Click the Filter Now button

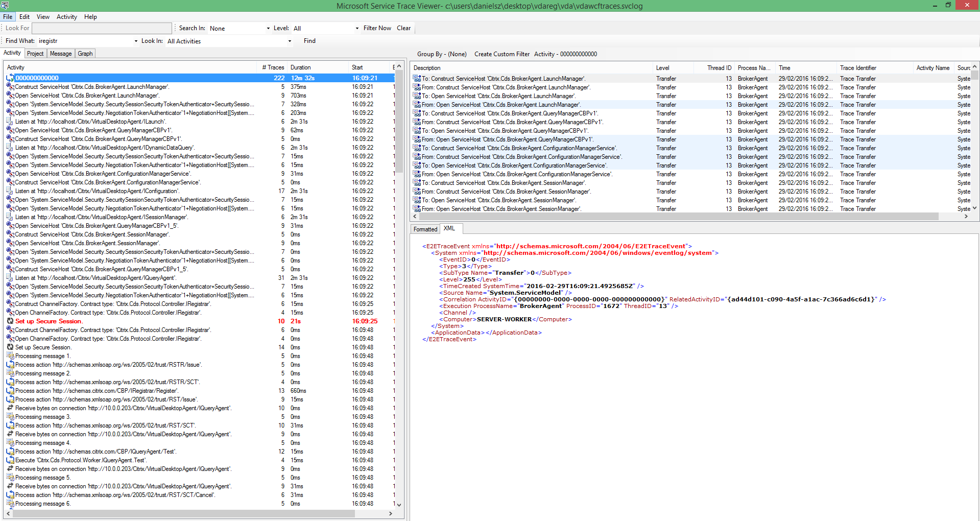pyautogui.click(x=377, y=28)
